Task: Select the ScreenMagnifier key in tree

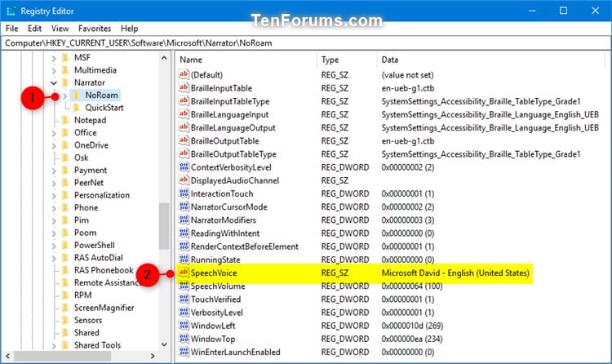Action: pyautogui.click(x=104, y=308)
